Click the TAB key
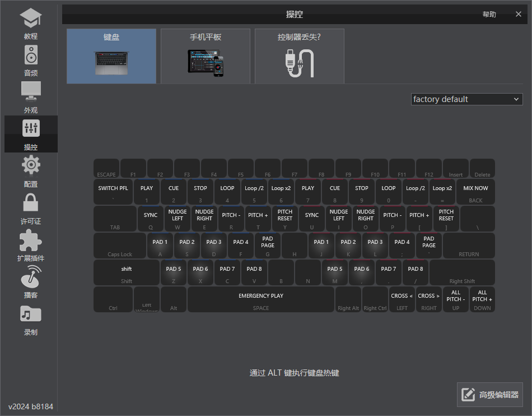Screen dimensions: 532x416 click(x=115, y=219)
